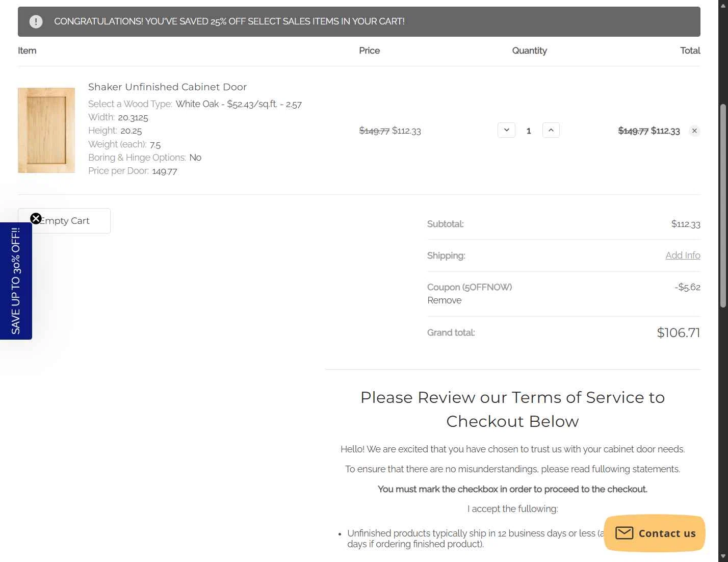The image size is (728, 562).
Task: Select the Weight (each) value 7.5
Action: [x=155, y=145]
